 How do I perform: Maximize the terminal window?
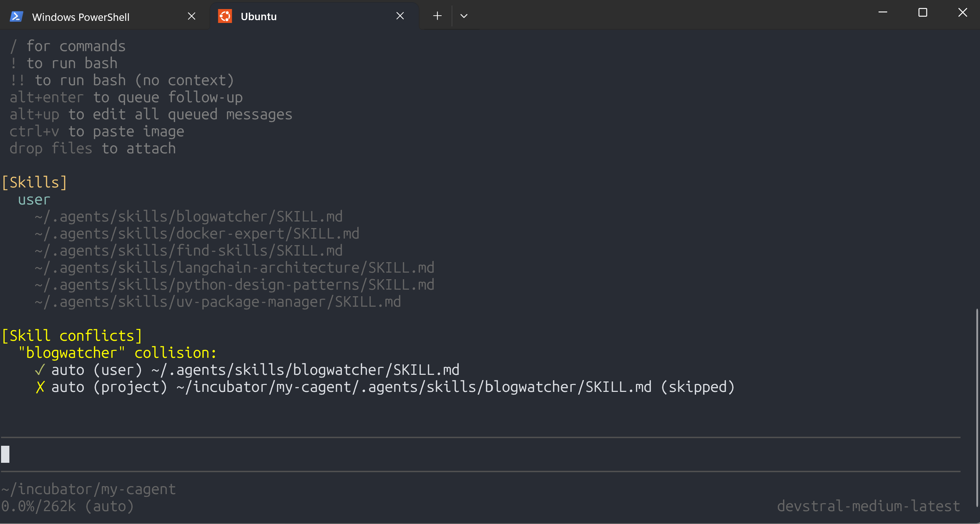(x=923, y=13)
